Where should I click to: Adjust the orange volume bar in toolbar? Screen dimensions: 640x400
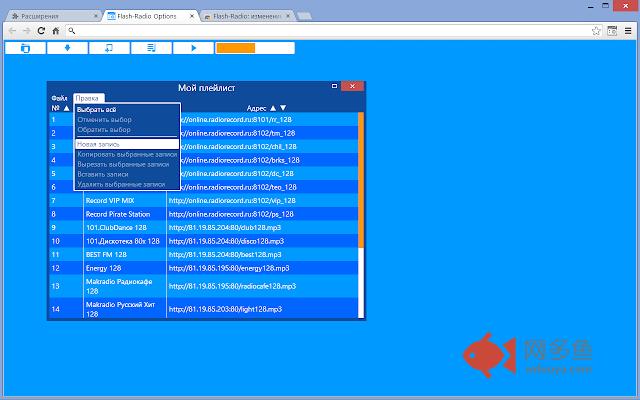point(255,48)
